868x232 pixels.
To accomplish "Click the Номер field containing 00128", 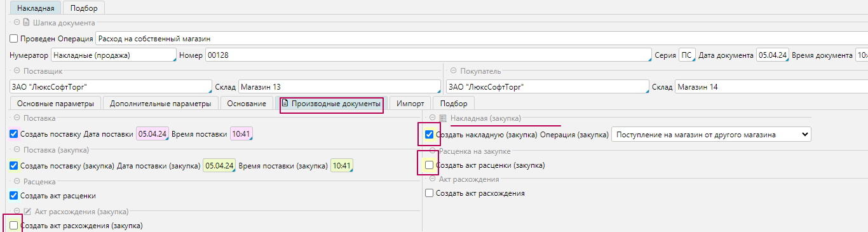I will (429, 55).
